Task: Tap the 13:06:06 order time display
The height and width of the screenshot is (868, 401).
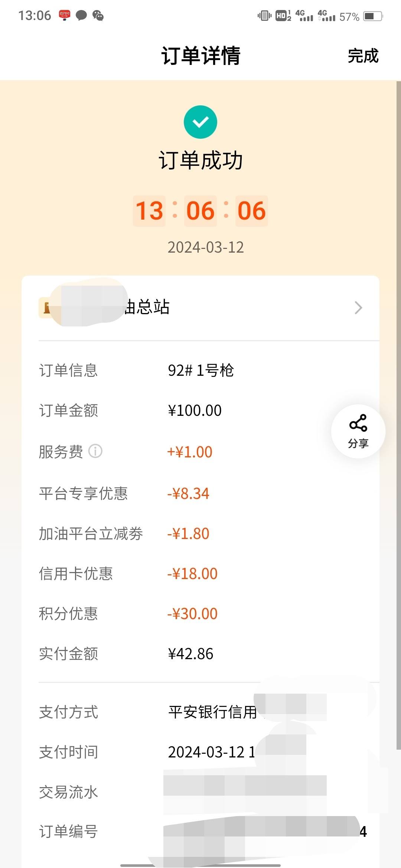Action: pos(200,211)
